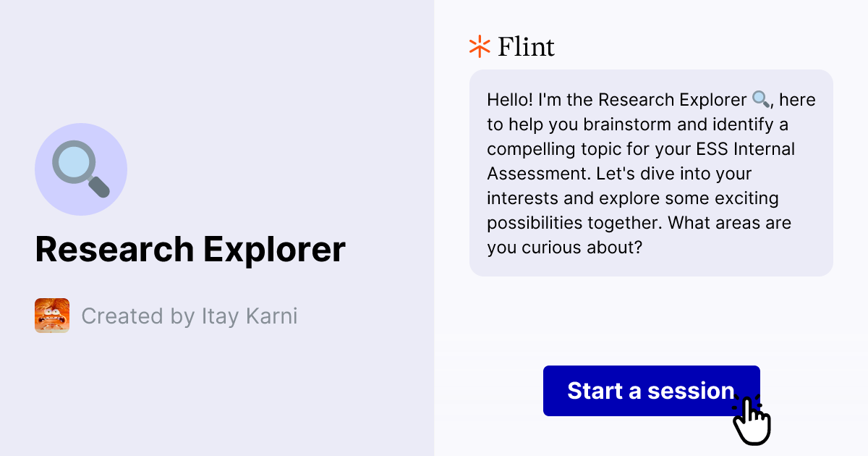
Task: Select the Research Explorer heading
Action: click(x=191, y=249)
